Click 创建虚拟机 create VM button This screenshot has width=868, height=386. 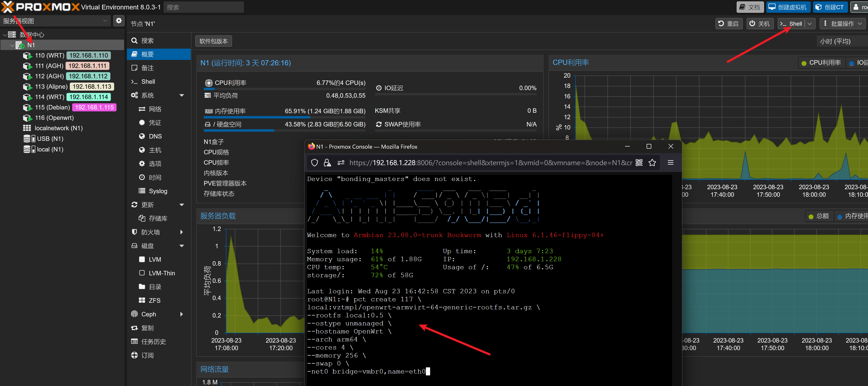787,7
